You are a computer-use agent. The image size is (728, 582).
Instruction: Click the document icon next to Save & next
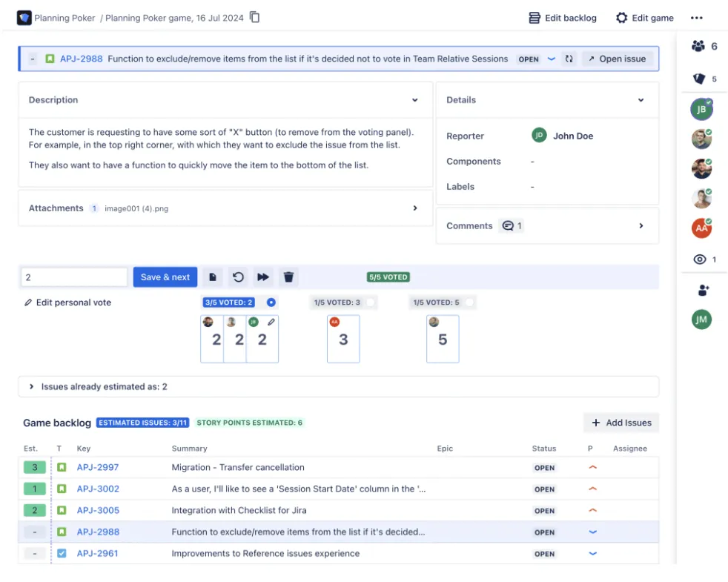pyautogui.click(x=213, y=277)
